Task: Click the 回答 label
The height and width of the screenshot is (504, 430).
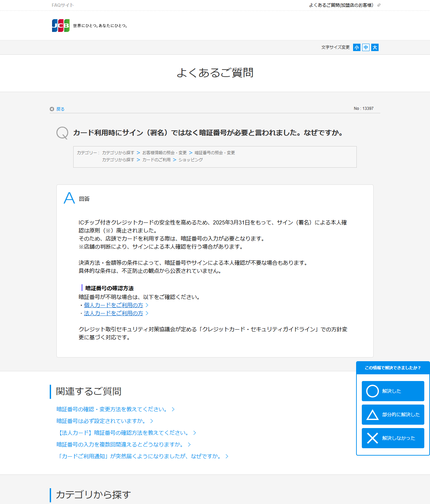Action: coord(84,199)
